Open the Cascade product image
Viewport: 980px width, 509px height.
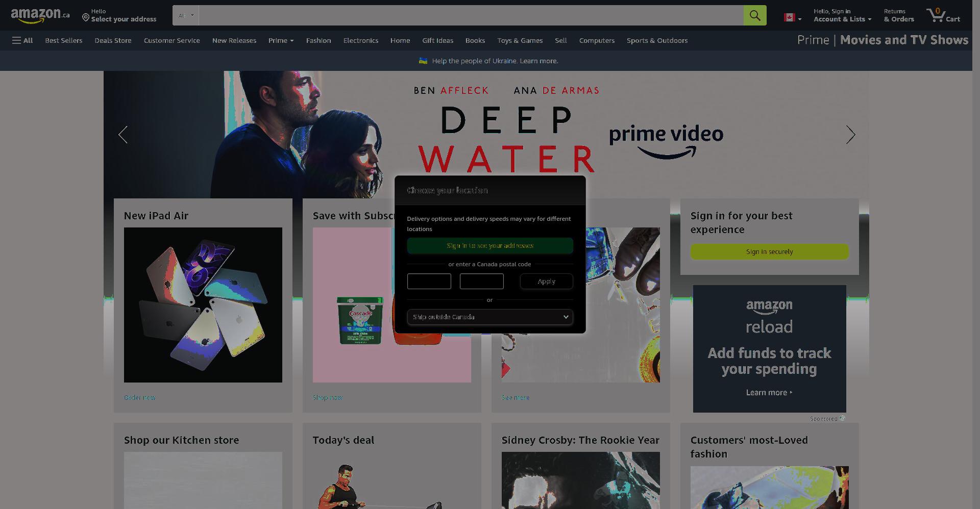[360, 321]
